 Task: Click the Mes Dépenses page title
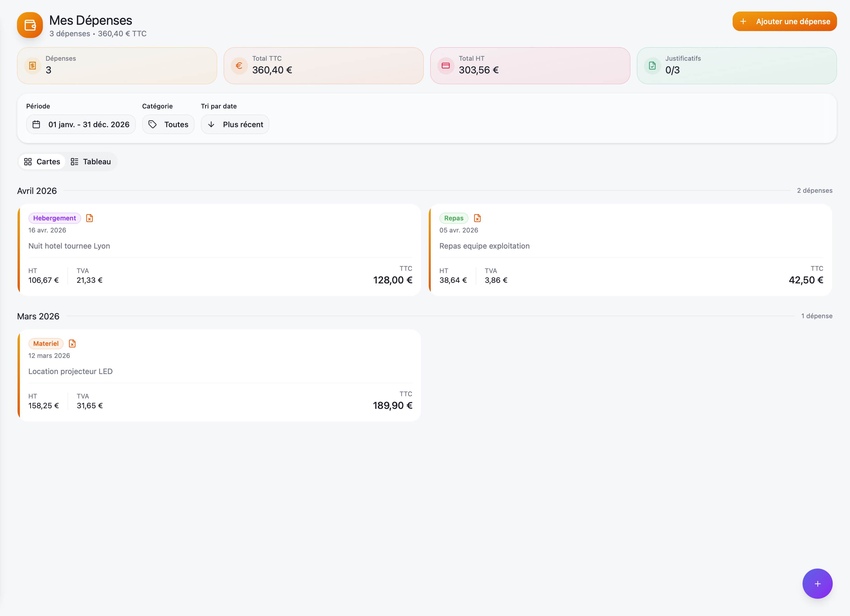pyautogui.click(x=91, y=20)
